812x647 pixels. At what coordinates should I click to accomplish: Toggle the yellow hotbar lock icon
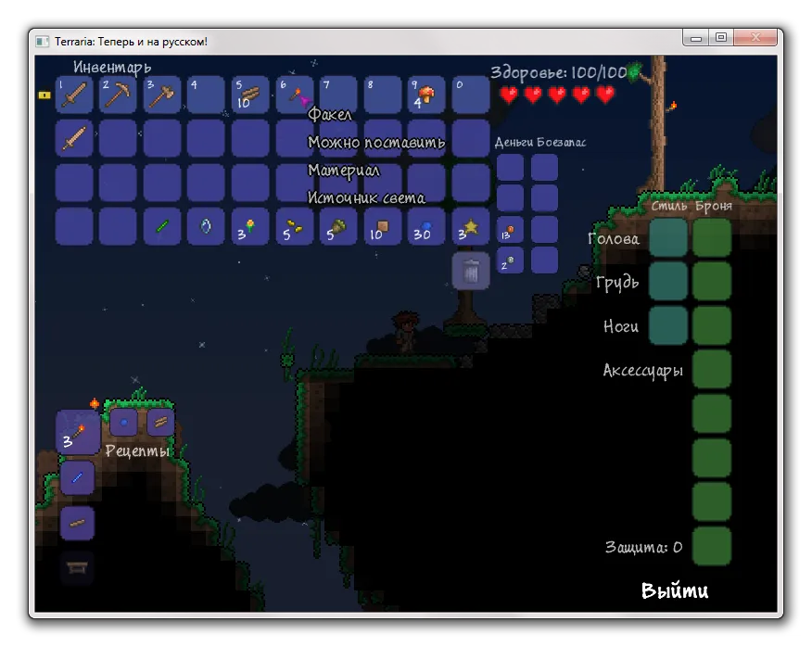(44, 95)
